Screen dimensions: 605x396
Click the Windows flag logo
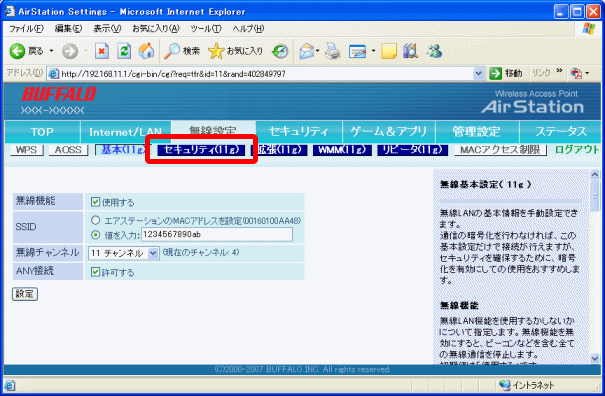[589, 28]
